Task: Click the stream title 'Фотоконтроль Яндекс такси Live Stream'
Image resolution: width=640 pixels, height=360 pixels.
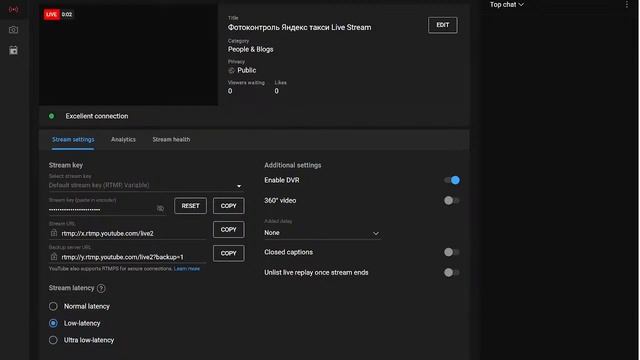Action: coord(300,27)
